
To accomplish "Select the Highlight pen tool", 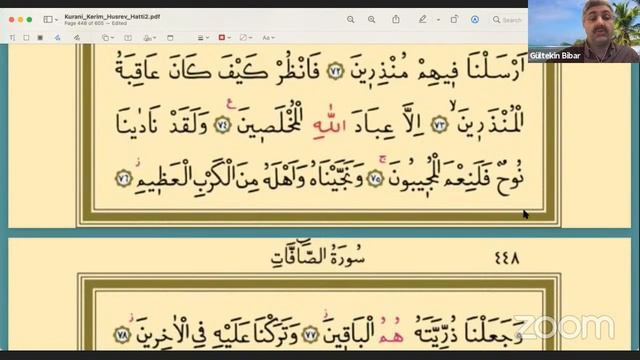I will click(422, 19).
